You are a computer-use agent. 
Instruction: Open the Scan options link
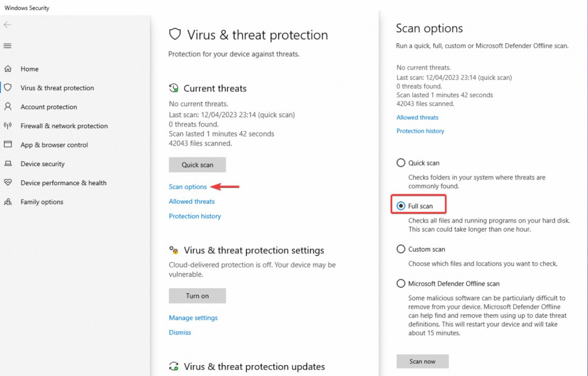[x=188, y=187]
